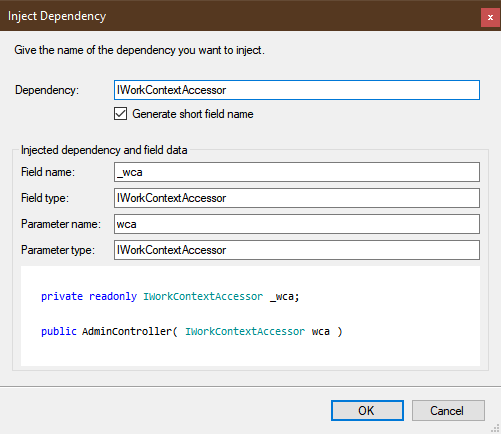Screen dimensions: 501x434
Task: Click the 'Field name:' label
Action: 48,172
